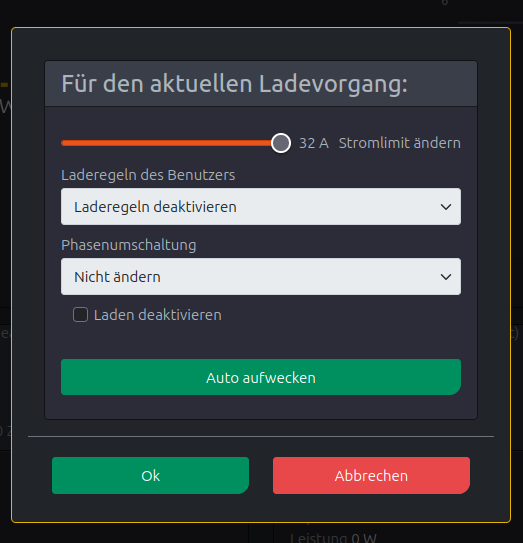Cancel via the Abbrechen button
Viewport: 523px width, 543px height.
tap(371, 475)
